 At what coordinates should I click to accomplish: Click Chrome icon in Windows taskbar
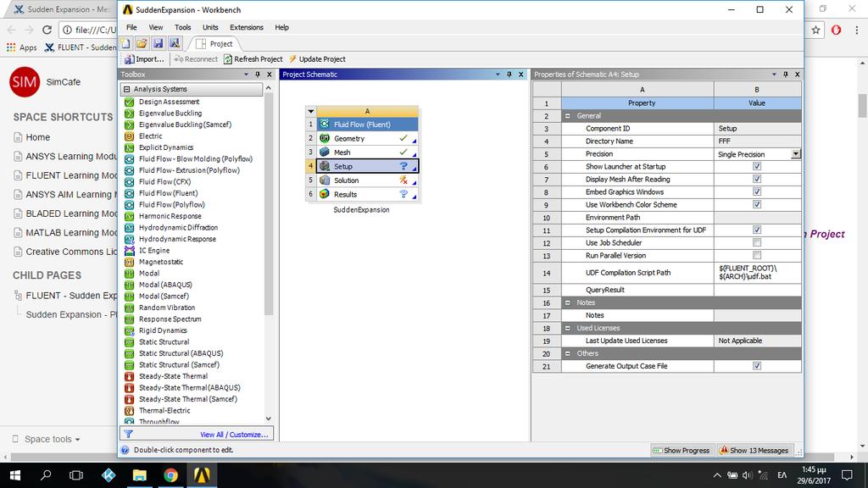pos(170,475)
